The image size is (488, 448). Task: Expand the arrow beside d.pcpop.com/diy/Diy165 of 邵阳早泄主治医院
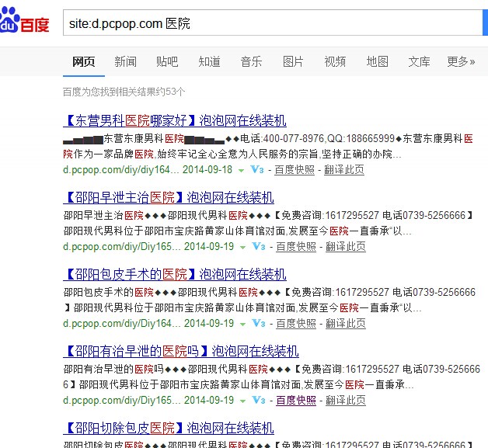tap(242, 247)
